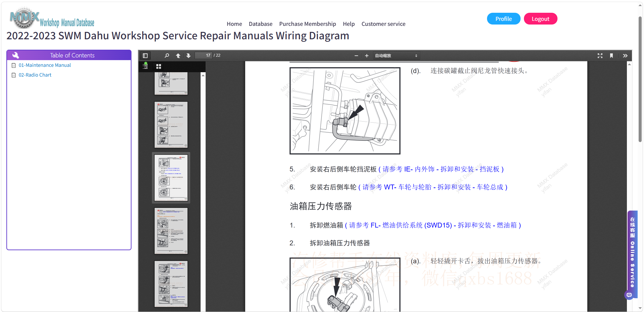Click the browser scrollbar down arrow
The image size is (644, 312).
[640, 308]
